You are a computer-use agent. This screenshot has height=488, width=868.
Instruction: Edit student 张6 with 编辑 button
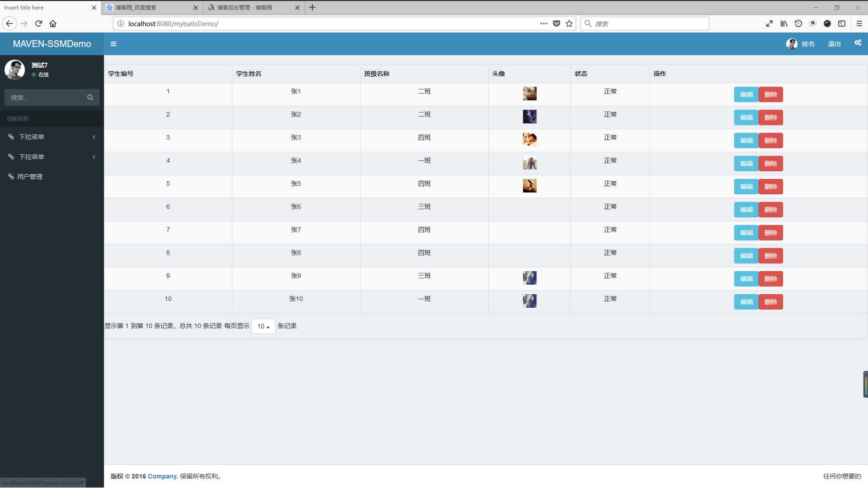(x=746, y=210)
